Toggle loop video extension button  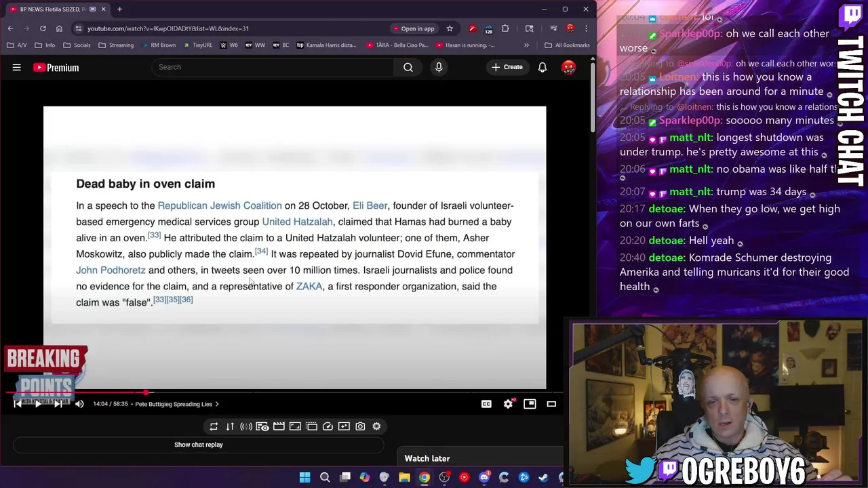[x=214, y=426]
